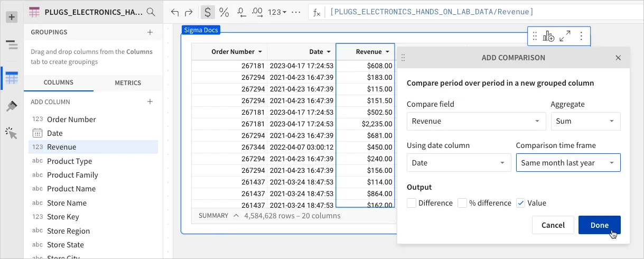Open the outline list icon in left rail
Viewport: 644px width, 259px height.
[x=12, y=45]
